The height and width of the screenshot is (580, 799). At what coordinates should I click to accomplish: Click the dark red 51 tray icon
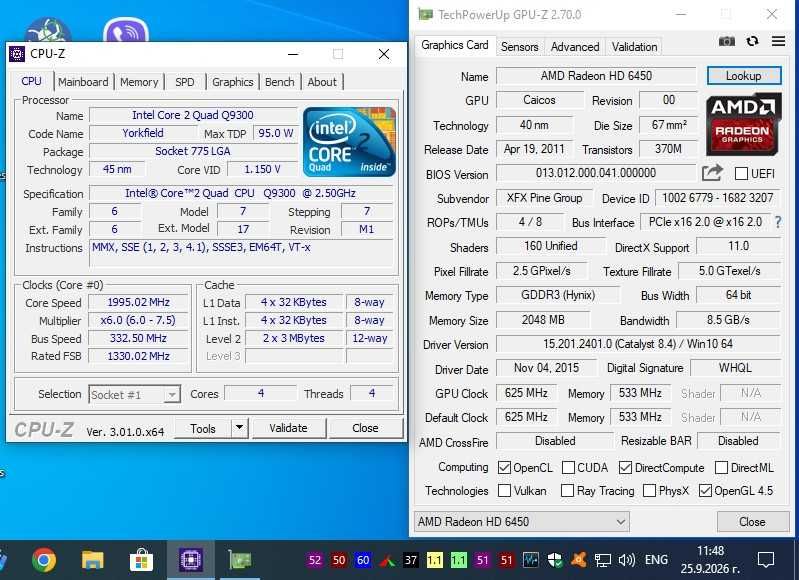pyautogui.click(x=507, y=561)
